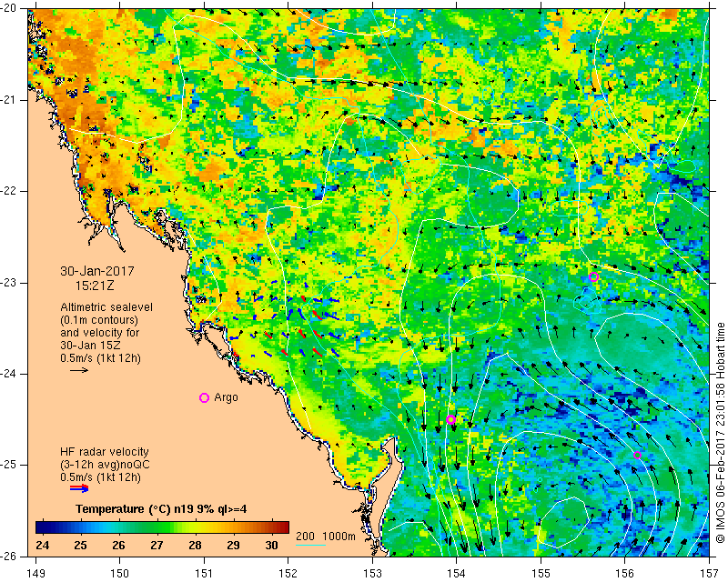The image size is (728, 582).
Task: Select the Argo float marker near 24.5°S 154°E
Action: pos(450,420)
